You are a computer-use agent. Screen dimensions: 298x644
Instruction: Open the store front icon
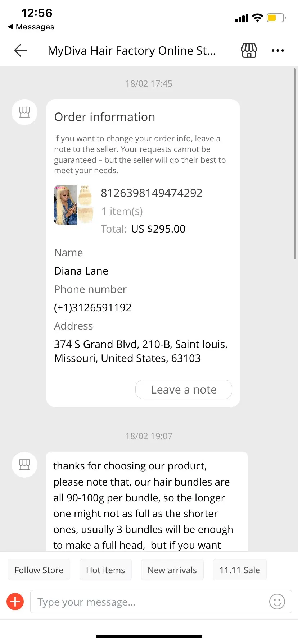click(249, 51)
